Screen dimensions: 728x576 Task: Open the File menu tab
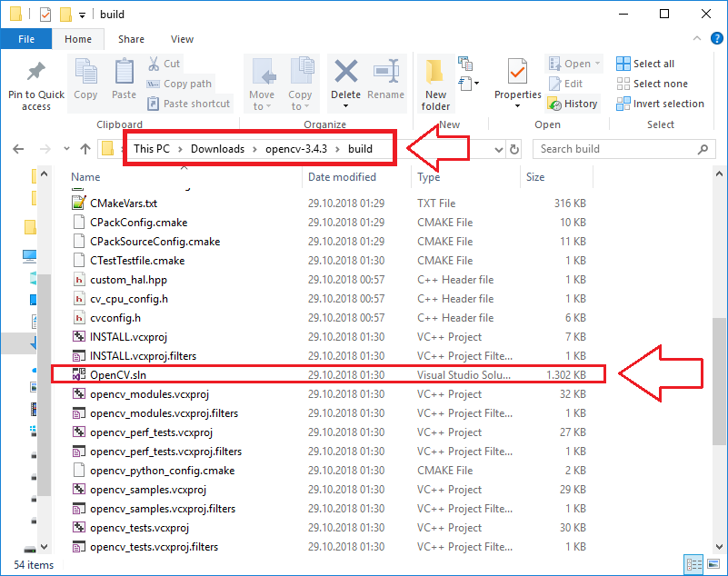pyautogui.click(x=26, y=39)
